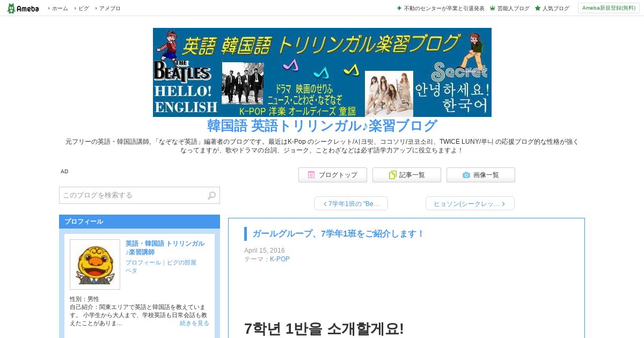Click the Ameba logo icon
This screenshot has height=338, width=644.
coord(23,8)
